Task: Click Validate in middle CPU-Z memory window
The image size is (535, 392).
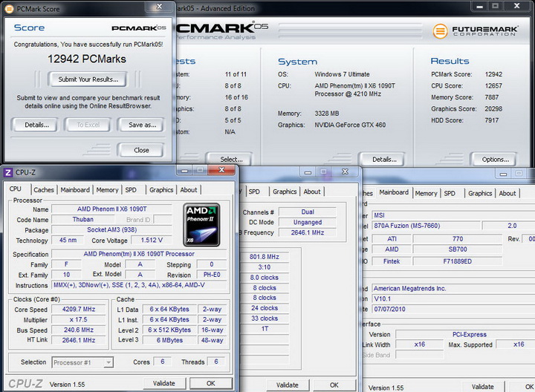Action: pos(288,385)
